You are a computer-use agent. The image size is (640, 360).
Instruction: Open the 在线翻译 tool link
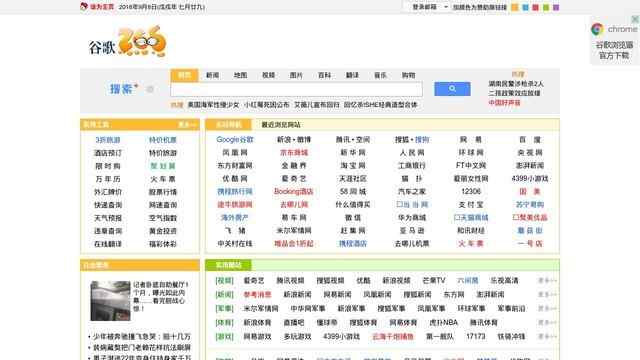click(108, 244)
